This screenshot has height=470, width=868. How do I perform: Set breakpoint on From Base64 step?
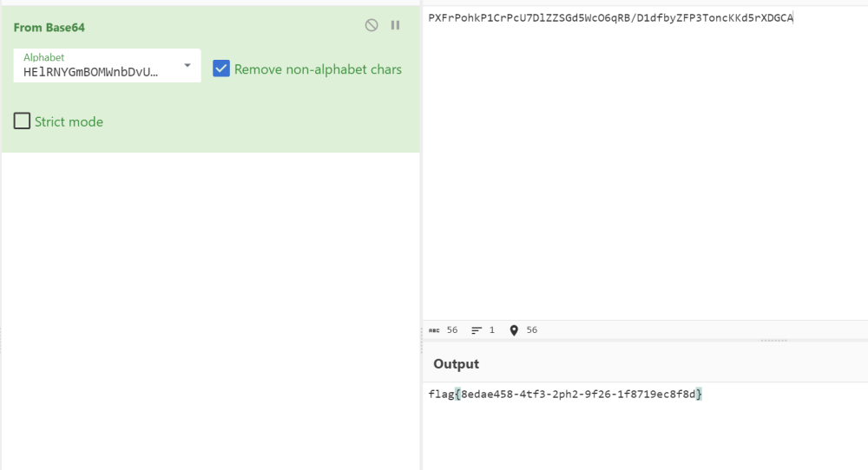point(395,25)
